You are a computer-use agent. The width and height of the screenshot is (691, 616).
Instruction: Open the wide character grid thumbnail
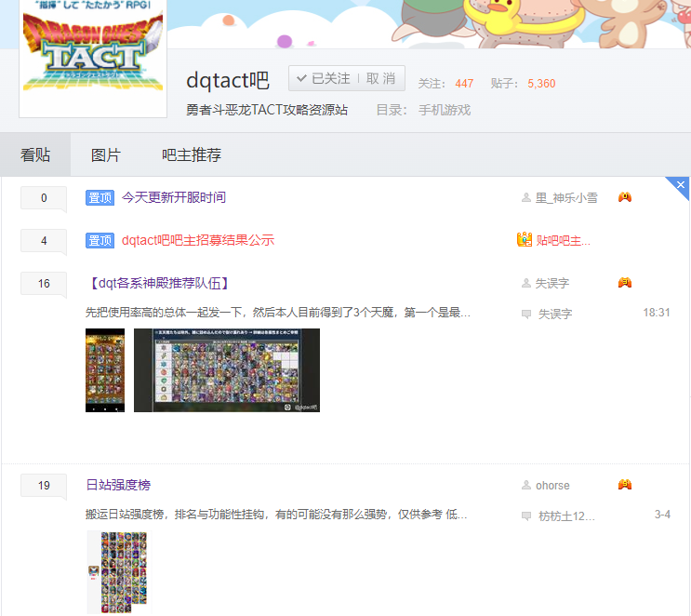coord(227,370)
